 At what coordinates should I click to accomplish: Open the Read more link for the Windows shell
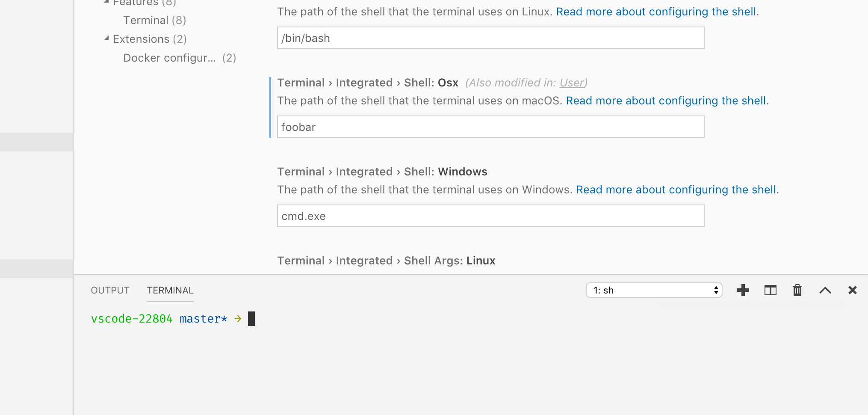676,190
